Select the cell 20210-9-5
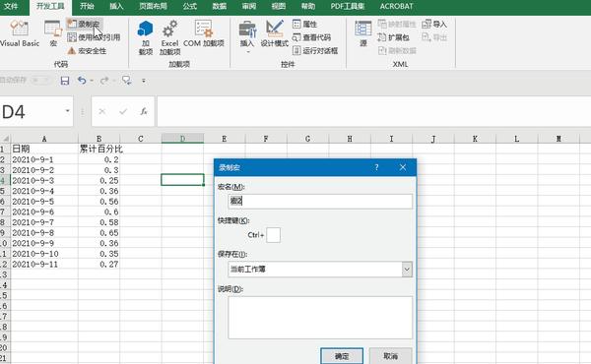 [44, 202]
